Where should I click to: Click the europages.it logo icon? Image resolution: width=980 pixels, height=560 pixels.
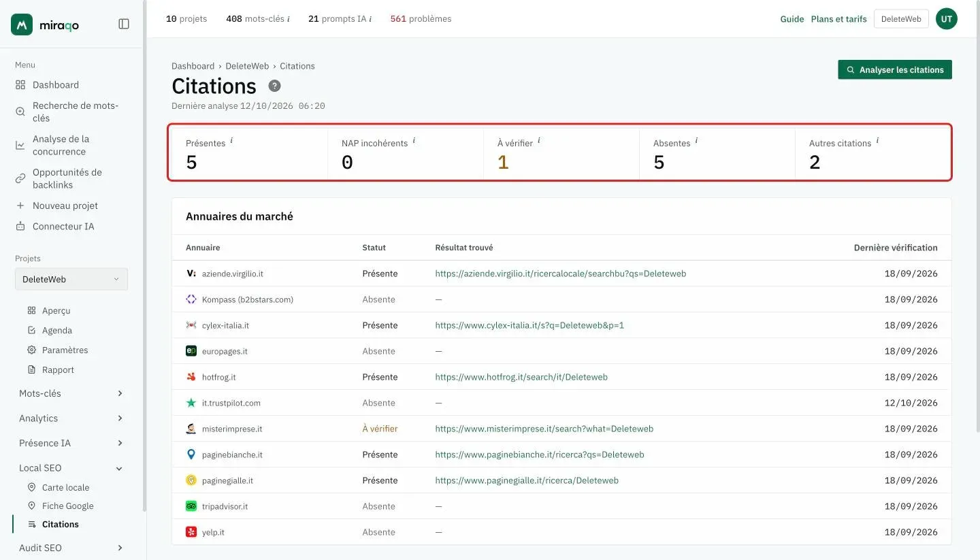pos(191,351)
